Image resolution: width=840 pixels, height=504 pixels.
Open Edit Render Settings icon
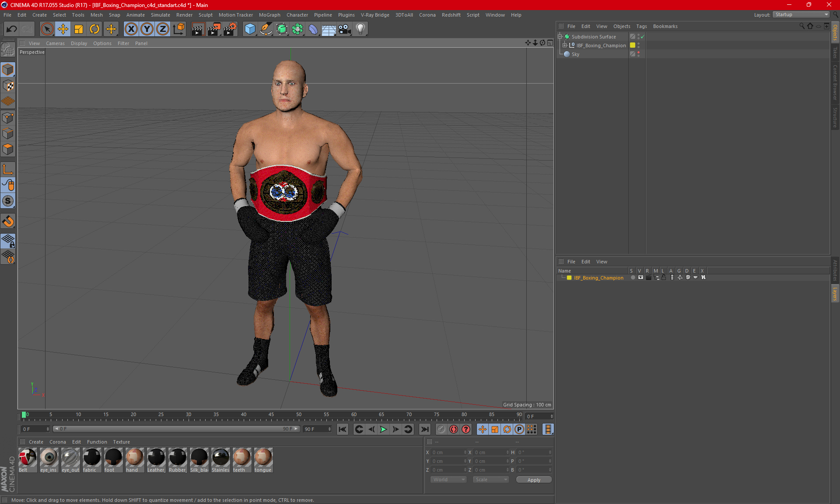point(230,29)
